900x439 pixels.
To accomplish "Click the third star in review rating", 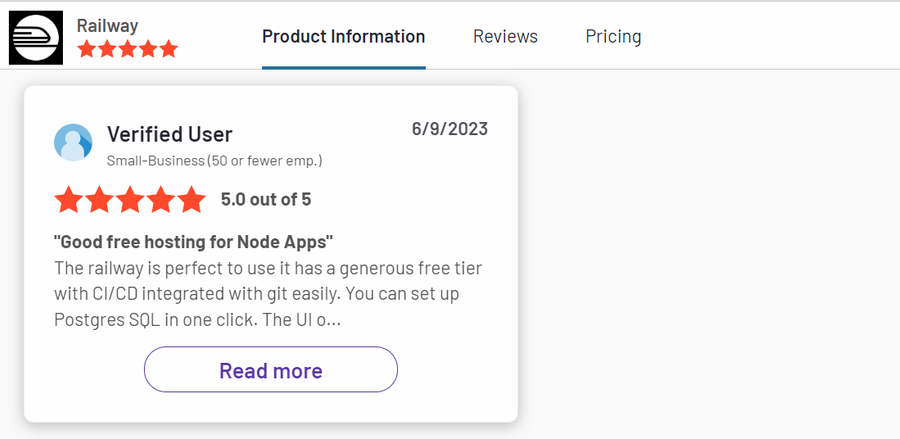I will point(130,200).
